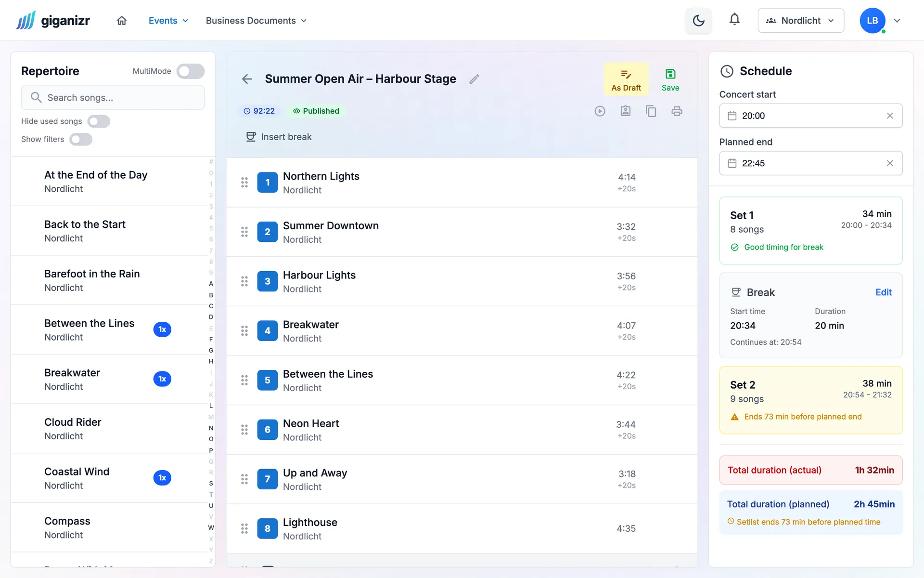Insert a break into setlist
This screenshot has width=924, height=578.
click(279, 137)
